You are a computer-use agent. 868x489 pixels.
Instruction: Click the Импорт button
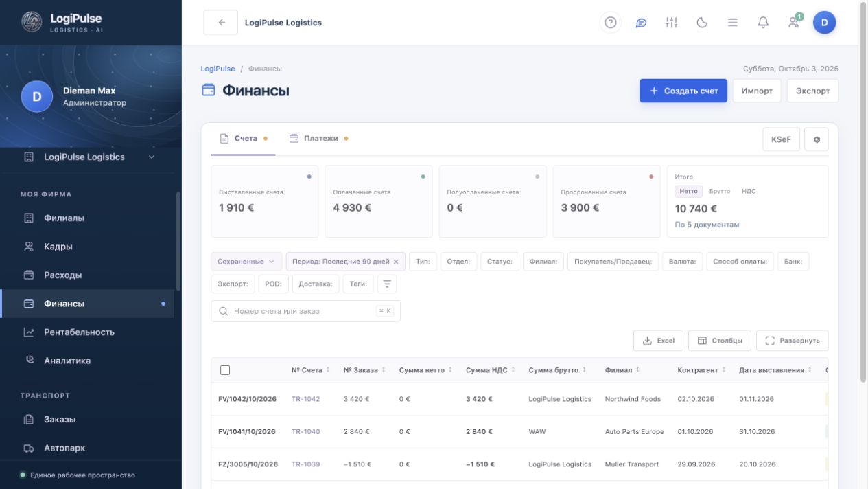pyautogui.click(x=757, y=91)
